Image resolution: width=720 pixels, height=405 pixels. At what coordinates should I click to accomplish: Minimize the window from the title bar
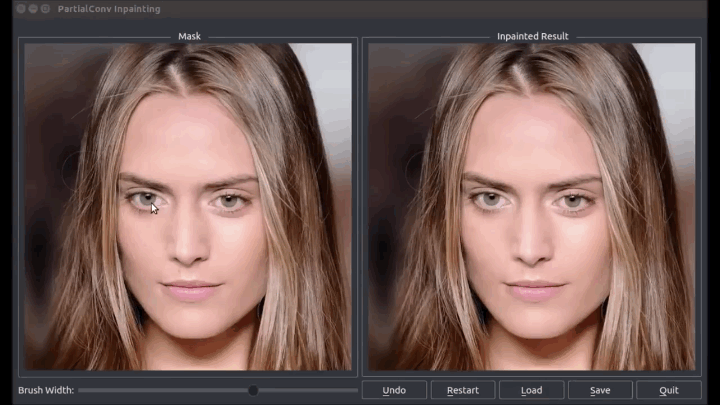[x=33, y=8]
